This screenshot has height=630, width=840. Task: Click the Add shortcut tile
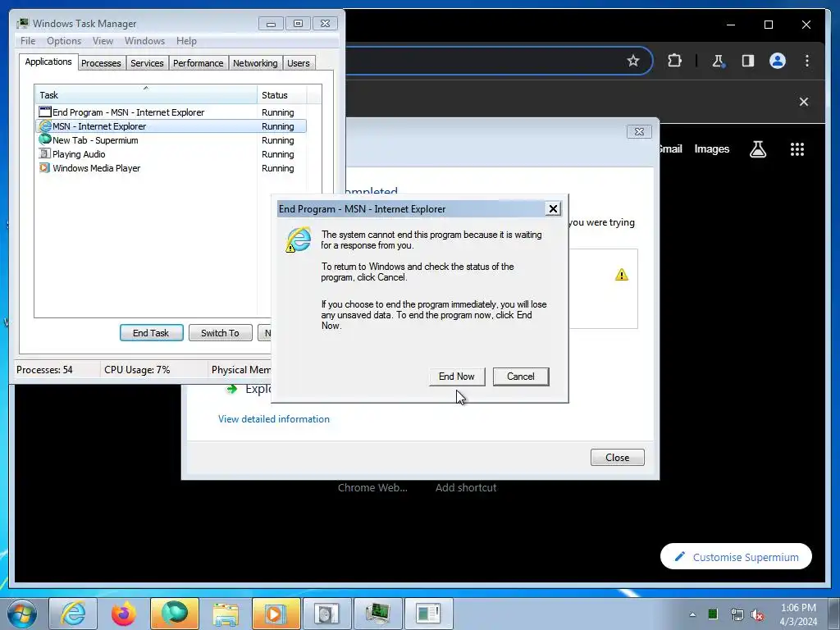pos(466,487)
